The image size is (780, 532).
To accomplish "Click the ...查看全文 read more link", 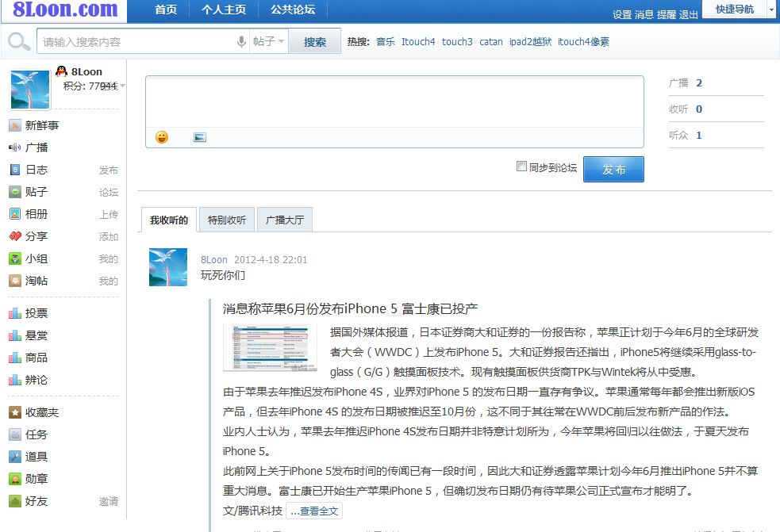I will (314, 511).
